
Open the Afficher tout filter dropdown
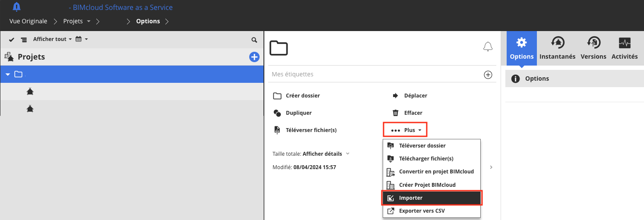[52, 39]
